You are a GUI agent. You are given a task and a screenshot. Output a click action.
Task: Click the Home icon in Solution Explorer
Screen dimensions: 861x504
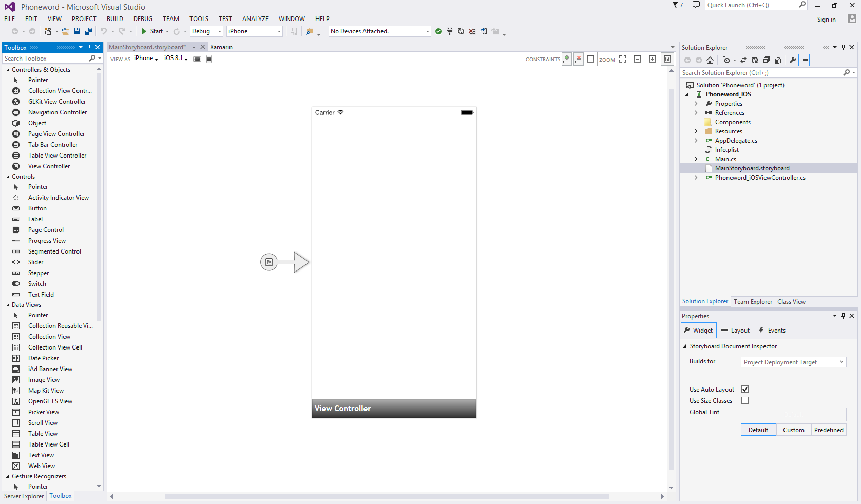pos(710,60)
